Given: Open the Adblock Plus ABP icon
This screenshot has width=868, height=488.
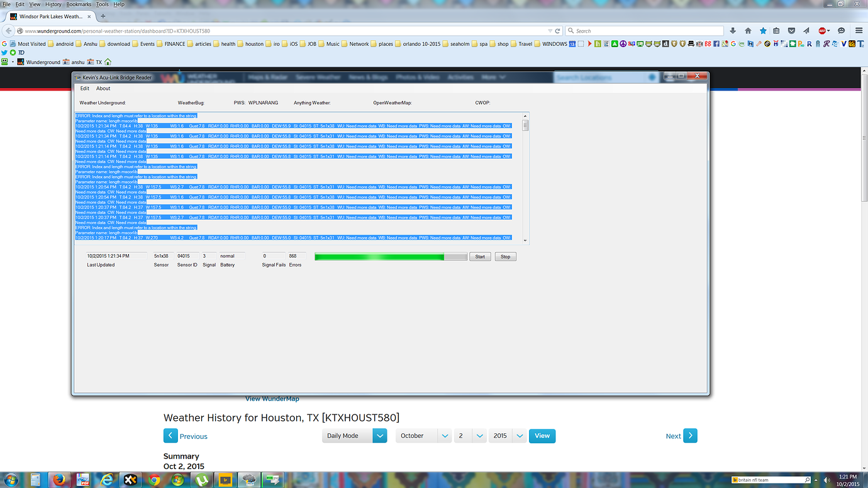Looking at the screenshot, I should pyautogui.click(x=822, y=30).
